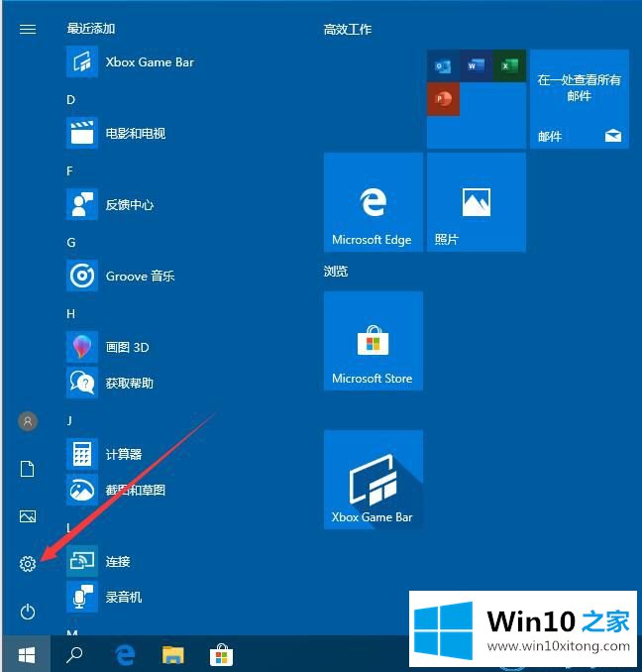The image size is (642, 672).
Task: Open the Microsoft Store tile
Action: pyautogui.click(x=374, y=341)
